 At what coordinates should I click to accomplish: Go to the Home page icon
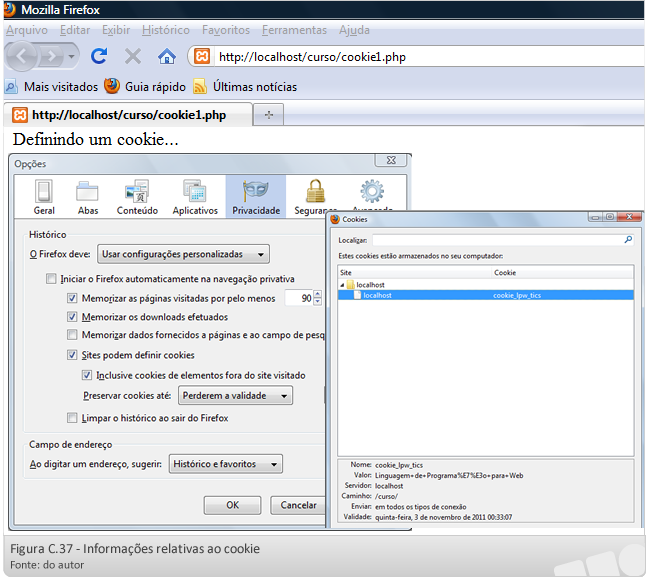tap(167, 56)
